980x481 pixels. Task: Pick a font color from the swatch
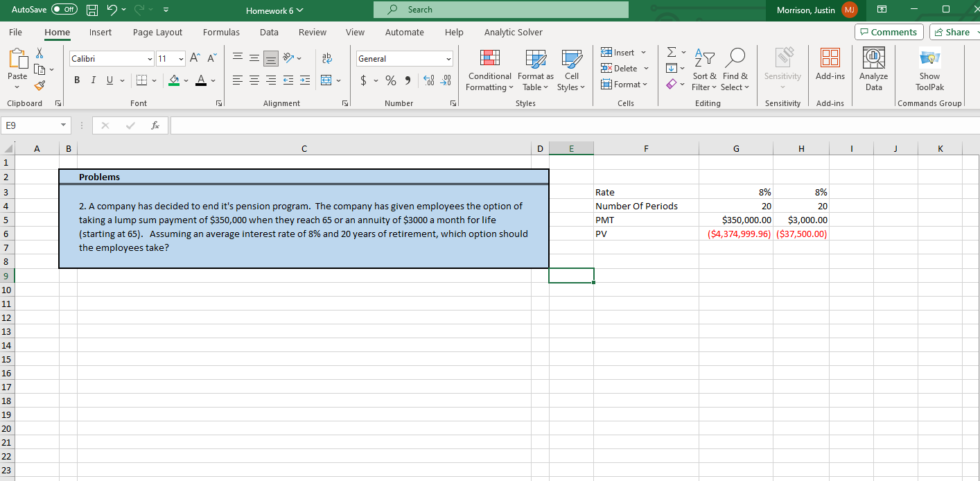click(x=201, y=80)
